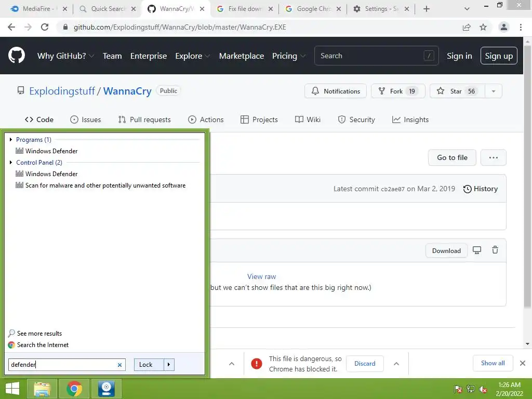Image resolution: width=532 pixels, height=399 pixels.
Task: Open the Wiki tab
Action: tap(308, 119)
